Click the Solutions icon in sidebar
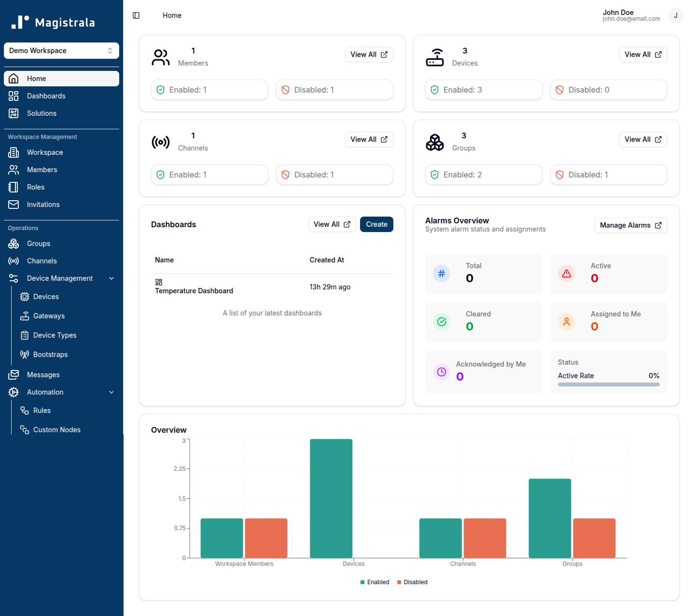This screenshot has width=695, height=616. click(x=14, y=113)
